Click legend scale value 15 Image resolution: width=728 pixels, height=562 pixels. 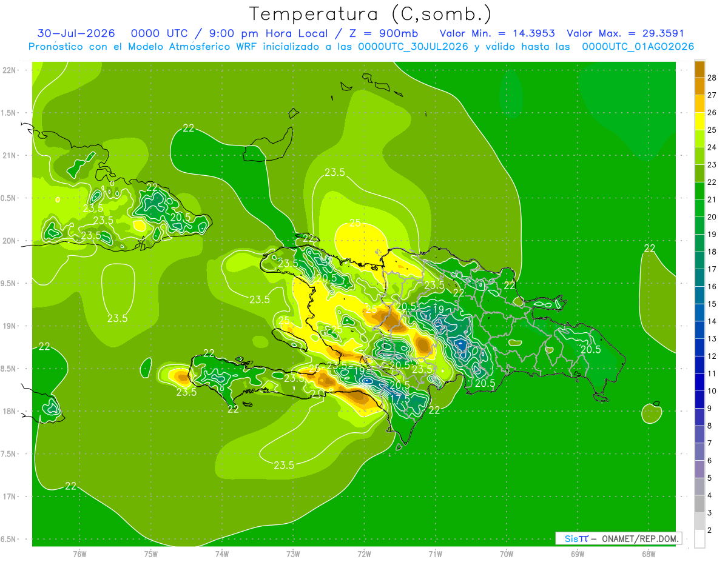pos(712,304)
